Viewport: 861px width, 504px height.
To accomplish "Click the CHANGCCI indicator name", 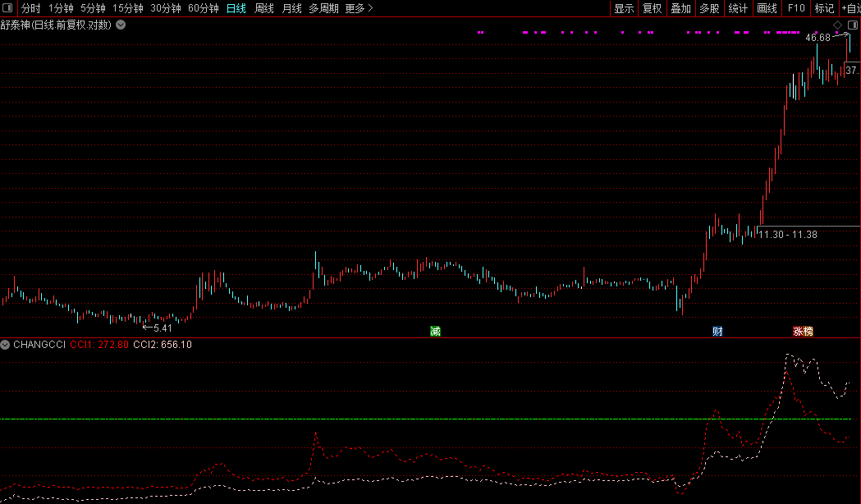I will click(x=39, y=345).
